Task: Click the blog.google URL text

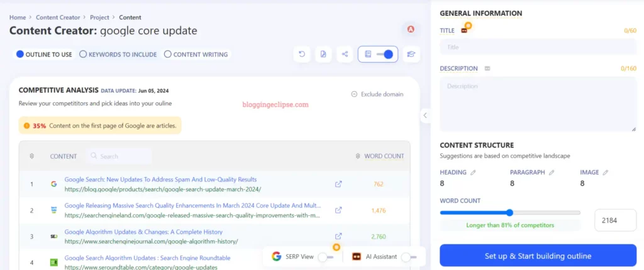Action: (x=163, y=189)
